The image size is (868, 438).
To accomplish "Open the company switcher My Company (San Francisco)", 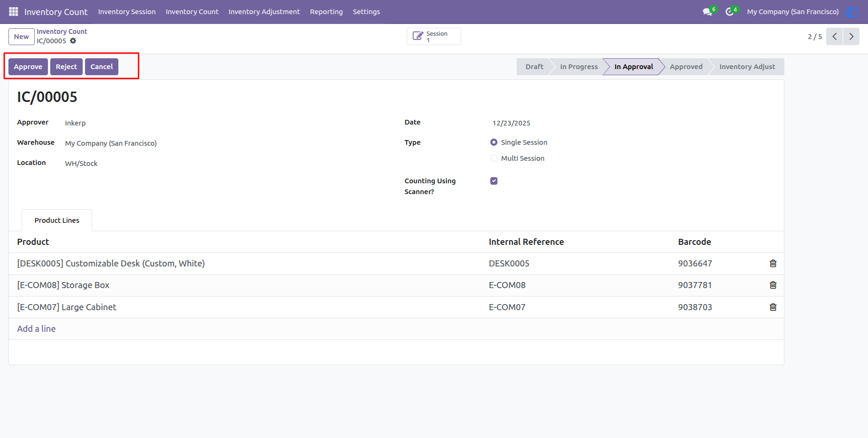I will coord(793,12).
